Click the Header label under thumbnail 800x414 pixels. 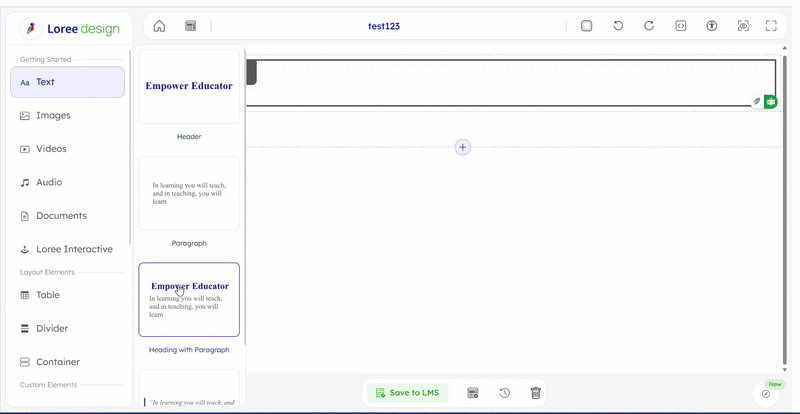189,137
